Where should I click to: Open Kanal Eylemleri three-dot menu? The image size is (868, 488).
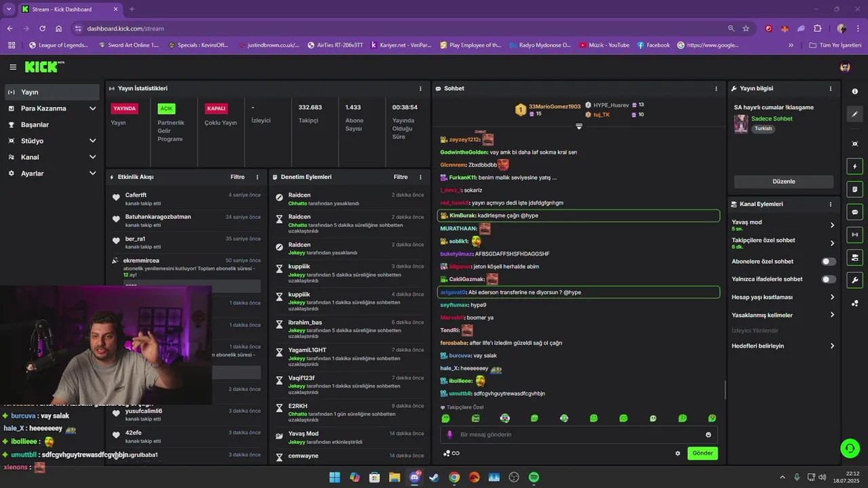click(831, 204)
